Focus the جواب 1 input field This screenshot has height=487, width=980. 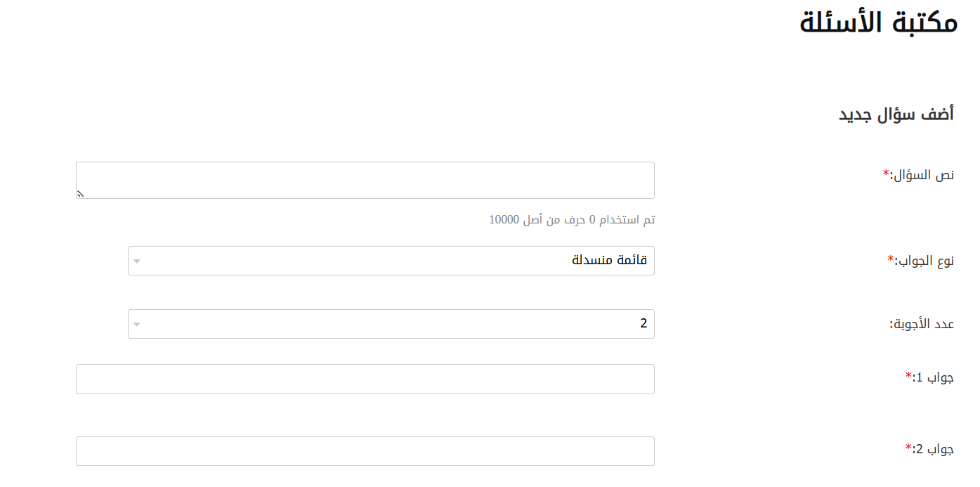[365, 379]
